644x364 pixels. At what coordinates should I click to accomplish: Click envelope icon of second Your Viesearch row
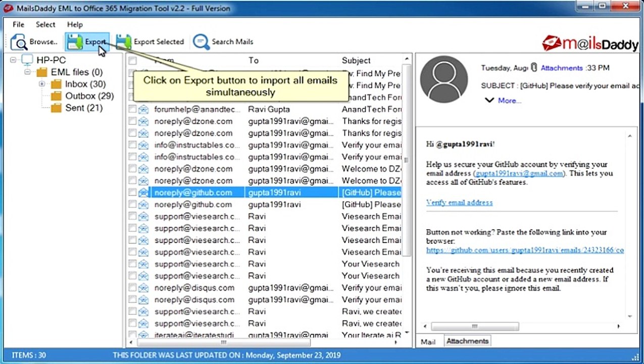coord(143,276)
